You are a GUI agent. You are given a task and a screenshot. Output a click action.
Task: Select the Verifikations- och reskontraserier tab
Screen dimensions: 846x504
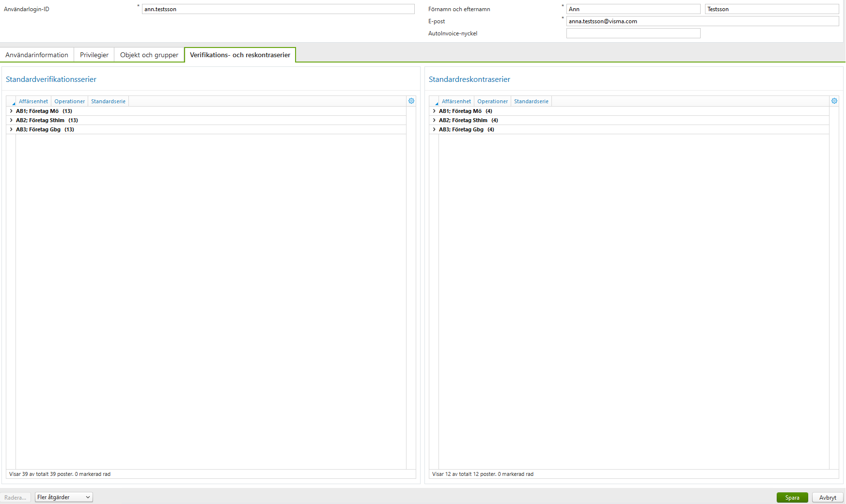pos(239,55)
